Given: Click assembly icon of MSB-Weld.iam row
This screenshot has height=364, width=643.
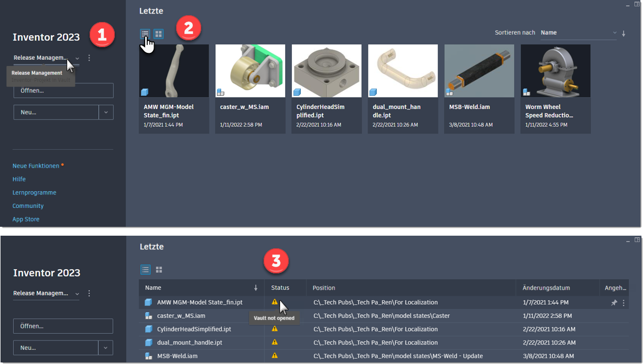Looking at the screenshot, I should pyautogui.click(x=148, y=356).
